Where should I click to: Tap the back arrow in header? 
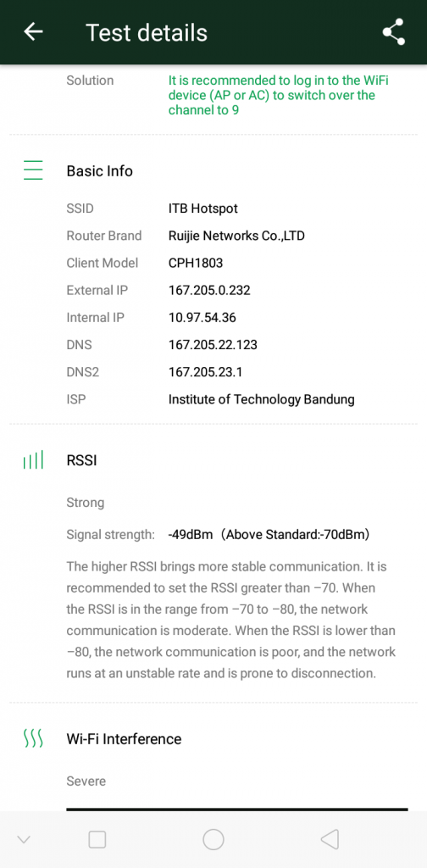click(33, 32)
